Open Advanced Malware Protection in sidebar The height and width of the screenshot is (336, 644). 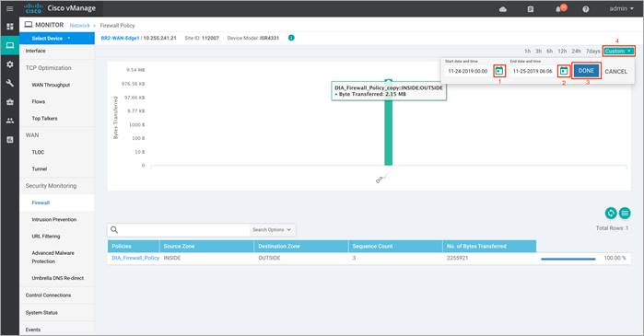[53, 257]
